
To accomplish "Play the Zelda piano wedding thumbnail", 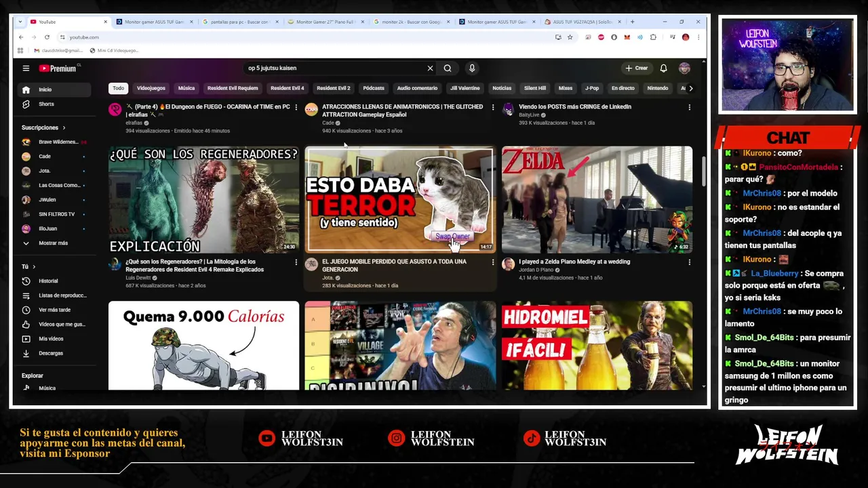I will click(597, 200).
